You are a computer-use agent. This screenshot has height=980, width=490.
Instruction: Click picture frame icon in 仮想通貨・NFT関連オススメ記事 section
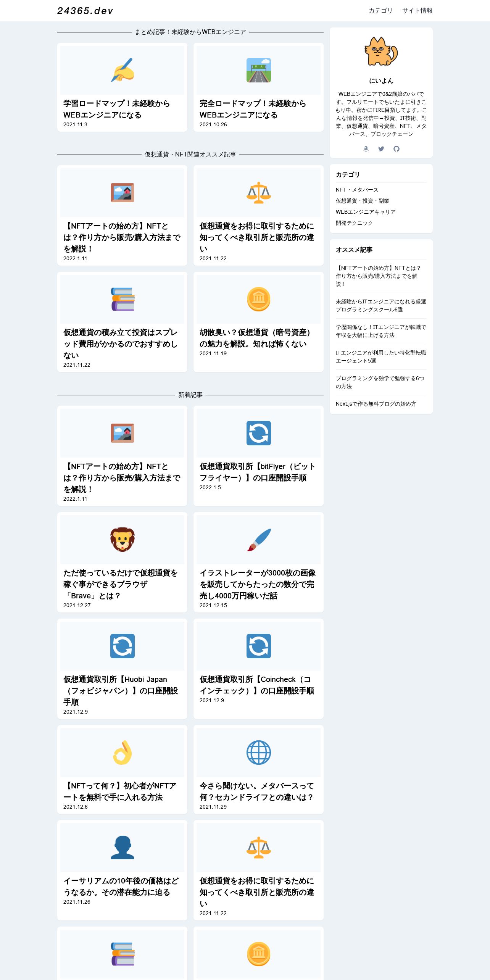122,193
